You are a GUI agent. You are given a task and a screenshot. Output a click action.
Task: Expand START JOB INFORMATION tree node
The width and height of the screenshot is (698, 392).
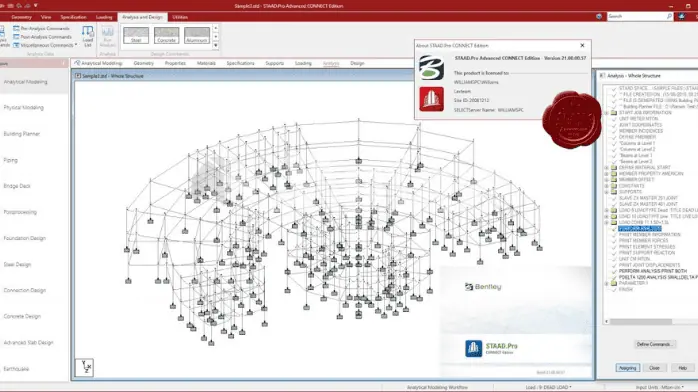tap(606, 113)
